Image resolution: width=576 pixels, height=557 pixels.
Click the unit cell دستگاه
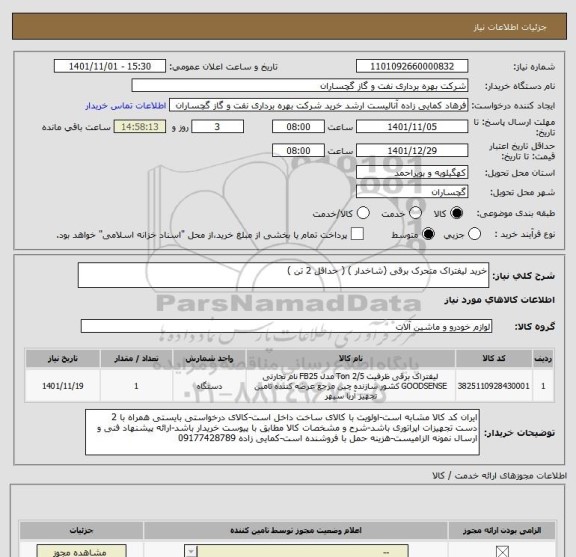[209, 386]
